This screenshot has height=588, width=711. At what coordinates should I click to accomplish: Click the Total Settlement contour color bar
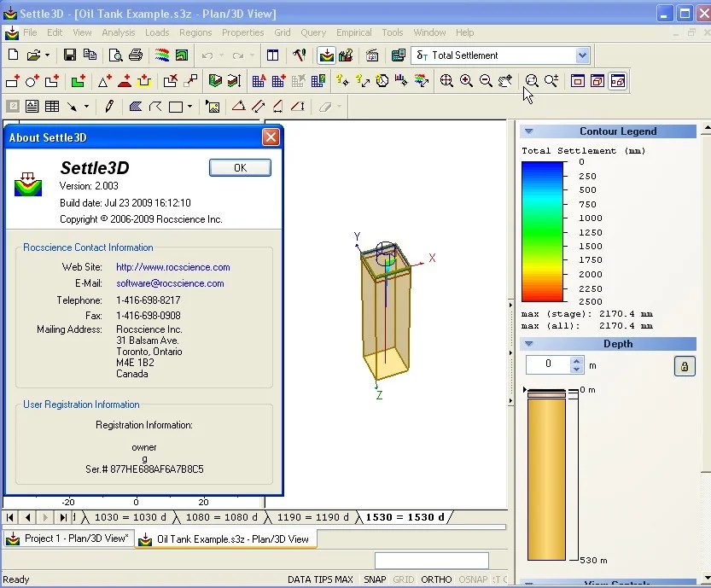tap(542, 231)
